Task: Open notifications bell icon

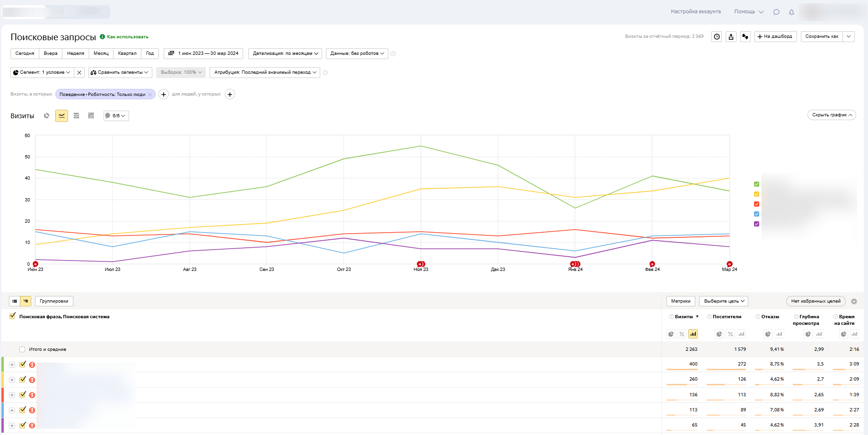Action: (x=791, y=12)
